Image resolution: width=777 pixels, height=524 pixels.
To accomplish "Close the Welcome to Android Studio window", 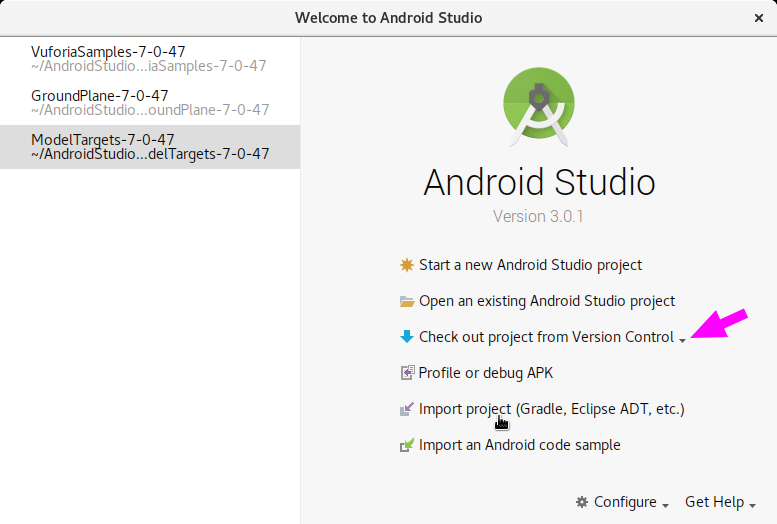I will pyautogui.click(x=759, y=18).
